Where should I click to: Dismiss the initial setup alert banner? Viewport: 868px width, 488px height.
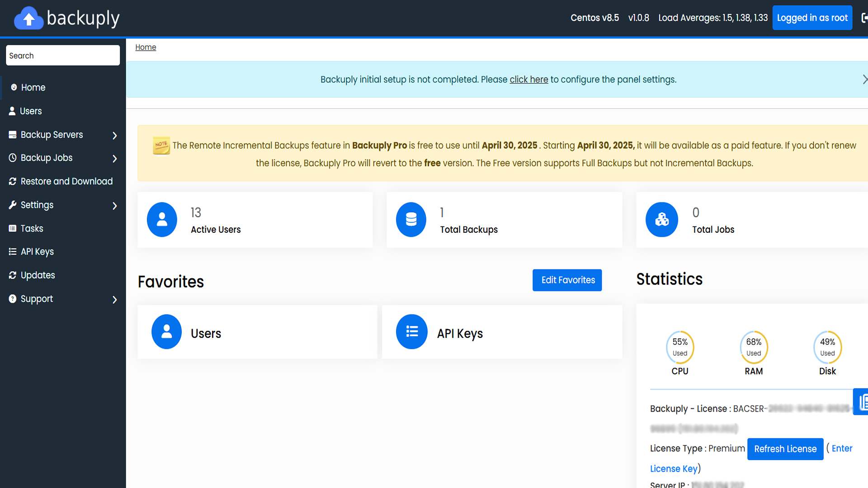tap(864, 80)
